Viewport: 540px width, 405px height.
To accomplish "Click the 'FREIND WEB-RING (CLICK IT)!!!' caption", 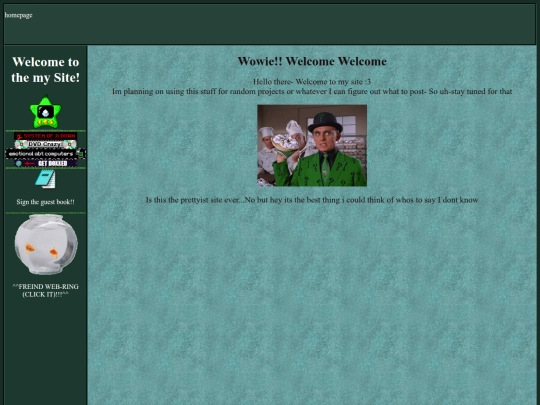I will (45, 290).
